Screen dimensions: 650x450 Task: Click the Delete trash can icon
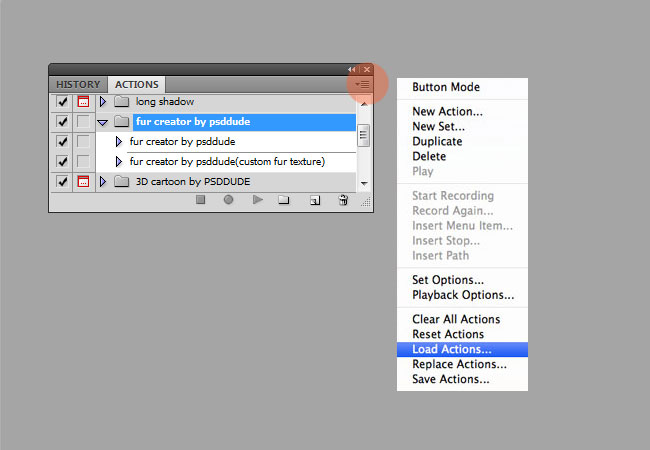point(343,200)
